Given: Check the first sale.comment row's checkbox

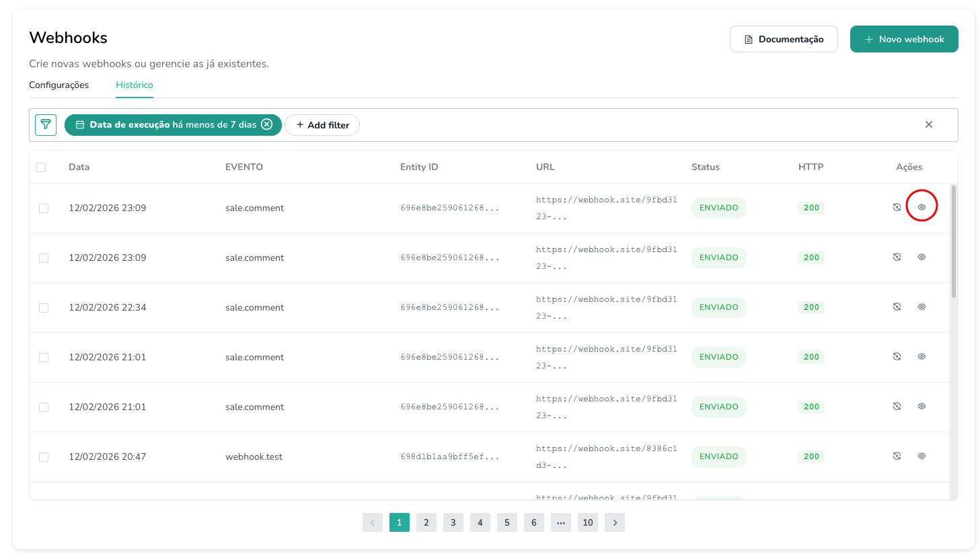Looking at the screenshot, I should tap(44, 208).
